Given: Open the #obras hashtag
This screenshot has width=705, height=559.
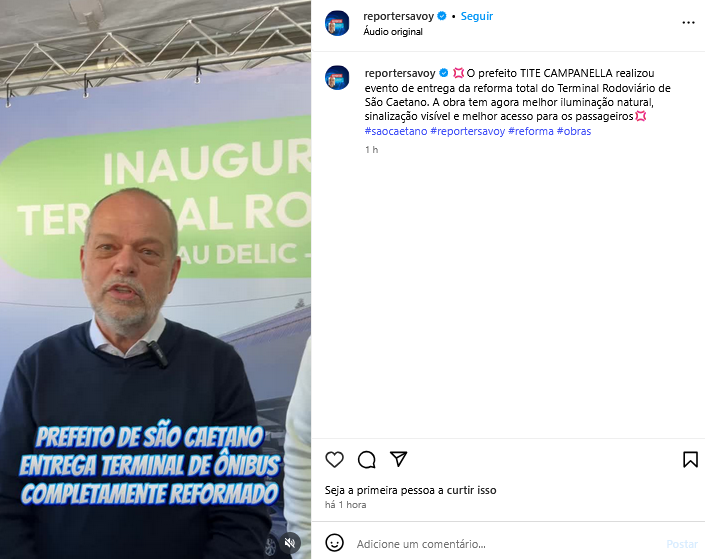Looking at the screenshot, I should tap(574, 131).
